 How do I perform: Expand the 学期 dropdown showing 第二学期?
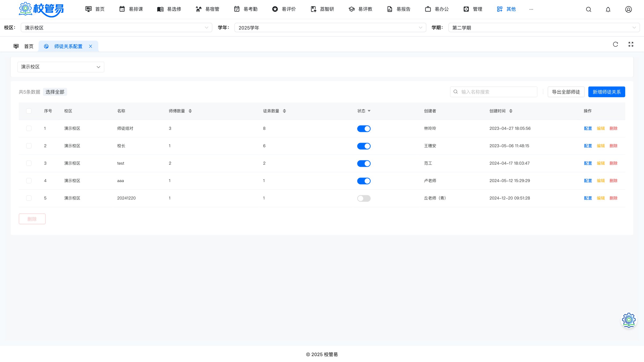[544, 28]
